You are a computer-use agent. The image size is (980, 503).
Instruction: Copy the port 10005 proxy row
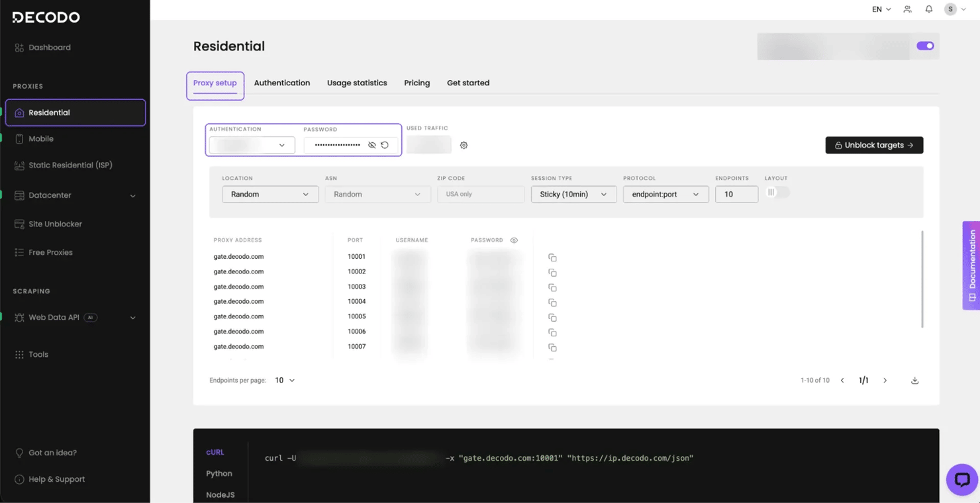pos(552,318)
